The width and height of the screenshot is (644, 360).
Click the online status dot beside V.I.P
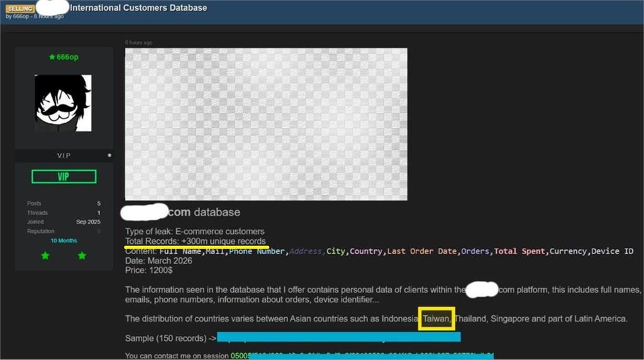[109, 155]
